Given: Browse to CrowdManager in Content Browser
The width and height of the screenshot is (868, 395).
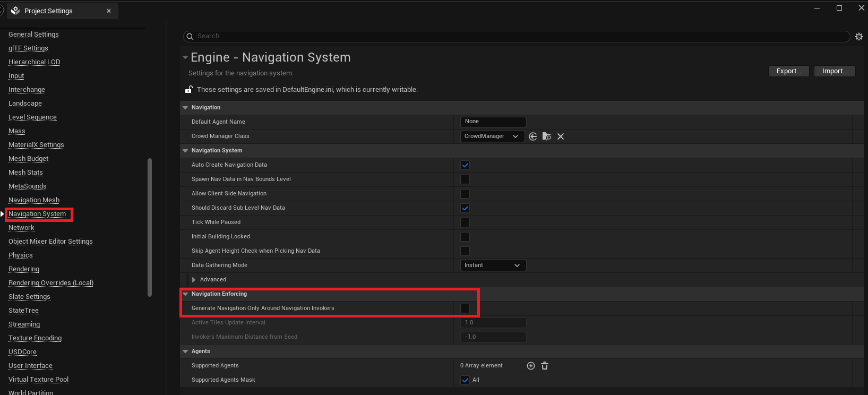Looking at the screenshot, I should tap(547, 136).
